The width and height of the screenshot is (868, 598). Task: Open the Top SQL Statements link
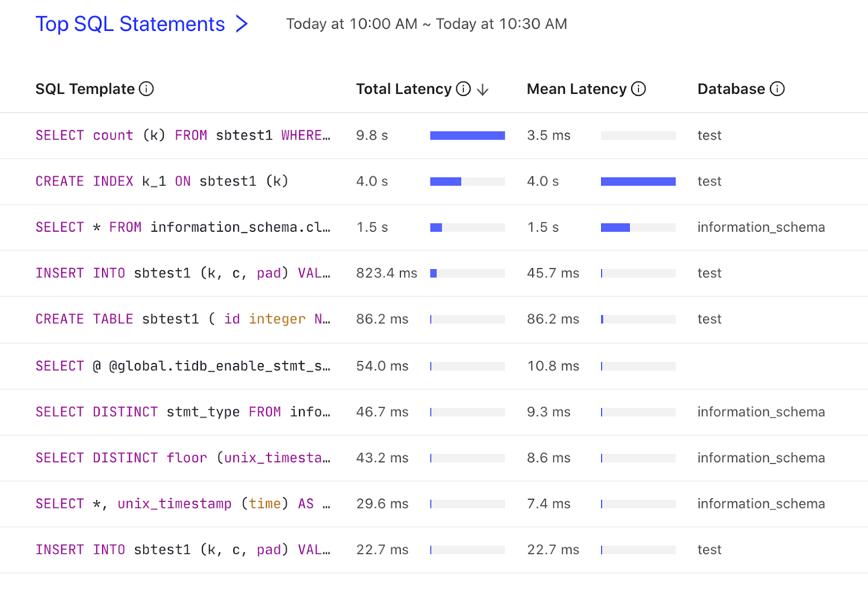pos(130,24)
